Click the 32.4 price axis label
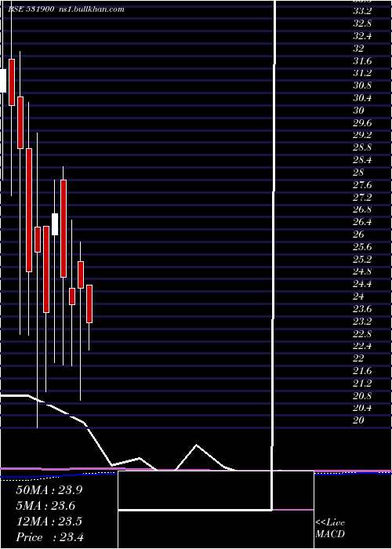392x549 pixels. (x=362, y=36)
